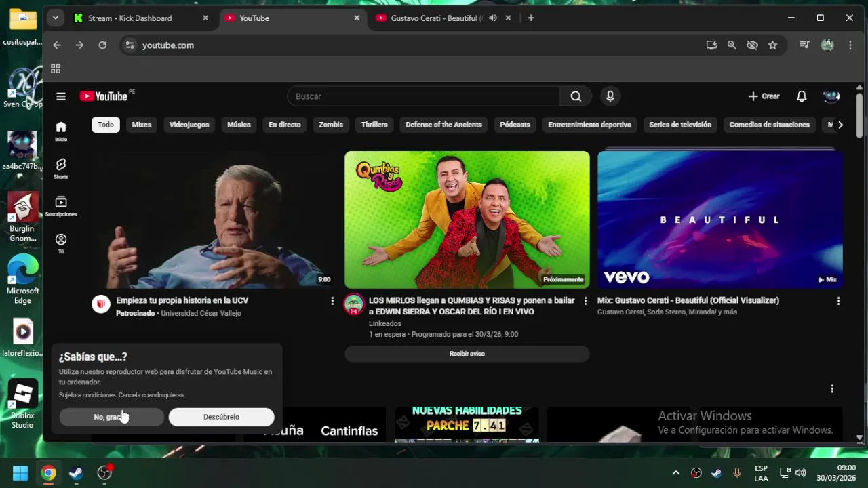The width and height of the screenshot is (868, 488).
Task: Select the Todo filter chip
Action: (106, 125)
